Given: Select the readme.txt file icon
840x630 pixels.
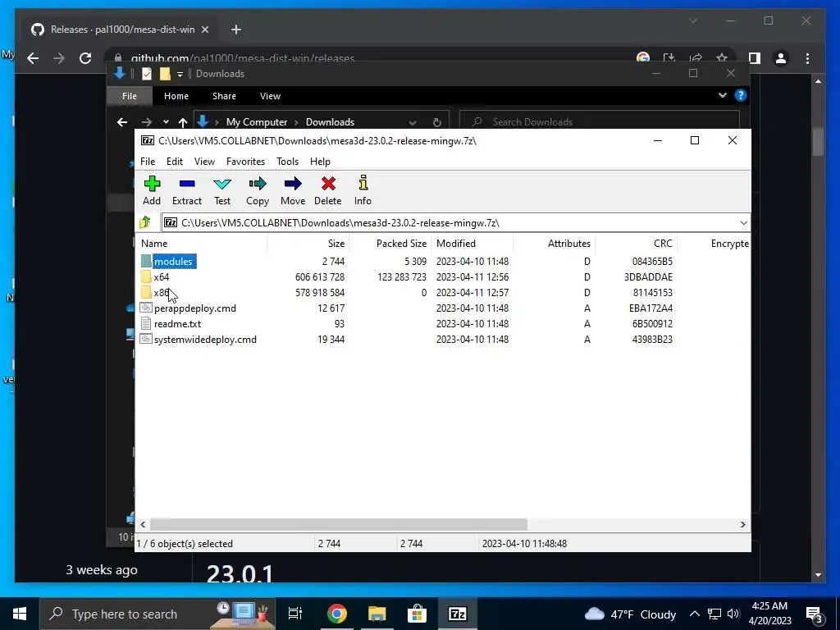Looking at the screenshot, I should pyautogui.click(x=146, y=323).
